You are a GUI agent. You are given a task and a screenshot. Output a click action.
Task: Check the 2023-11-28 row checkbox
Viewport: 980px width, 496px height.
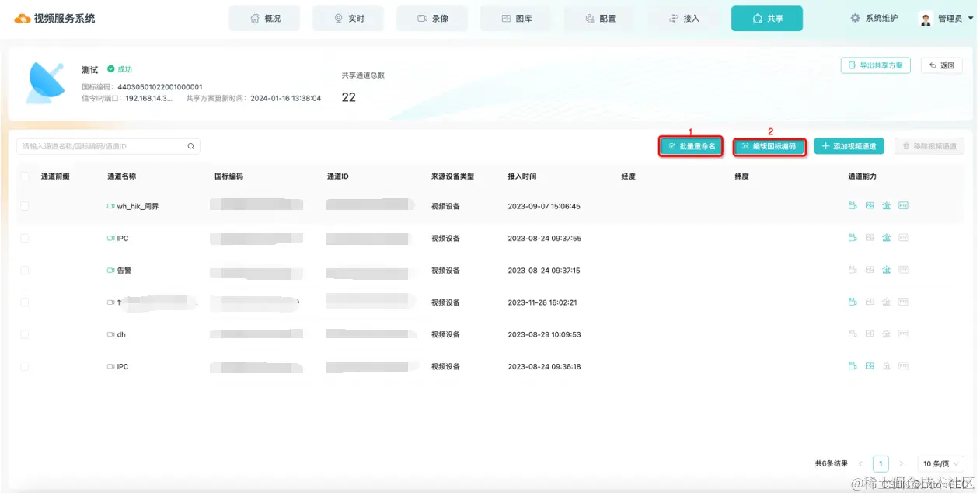pyautogui.click(x=25, y=302)
